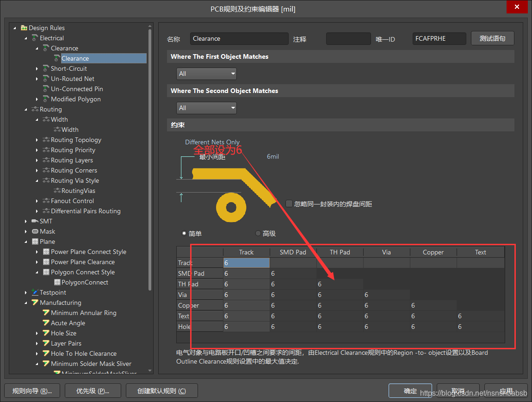Click the 注释 comment input field
The image size is (532, 402).
point(348,39)
